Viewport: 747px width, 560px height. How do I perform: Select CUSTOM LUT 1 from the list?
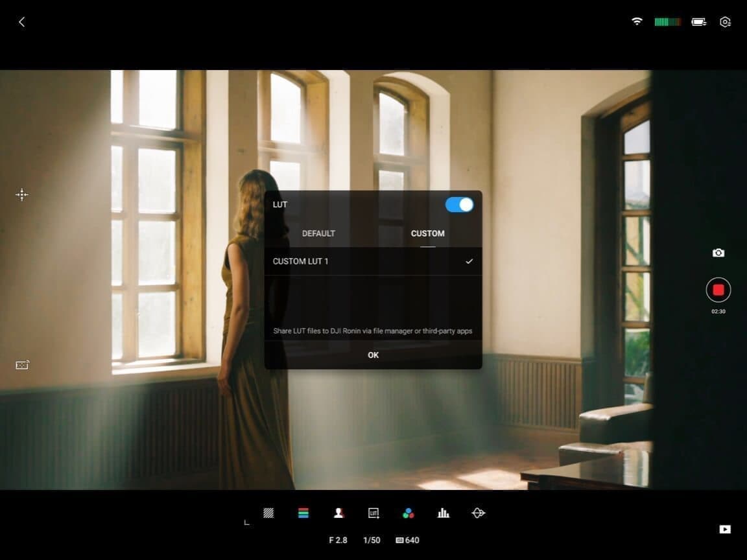(x=373, y=261)
